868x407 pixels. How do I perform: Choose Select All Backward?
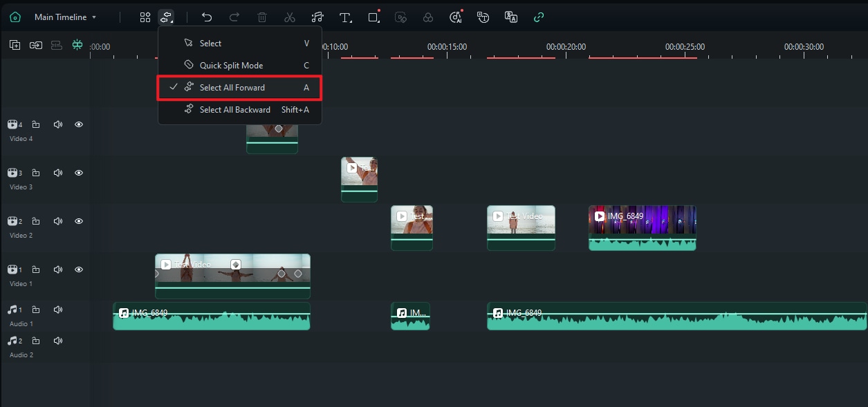click(x=239, y=110)
